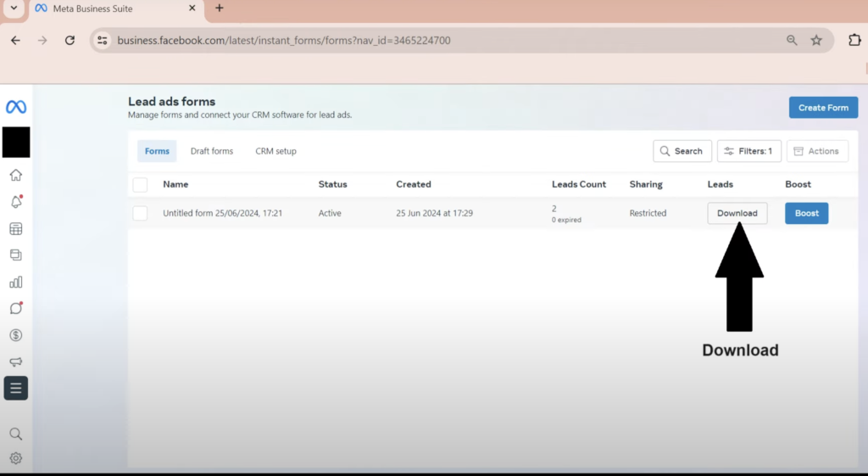
Task: Switch to the Draft forms tab
Action: 211,151
